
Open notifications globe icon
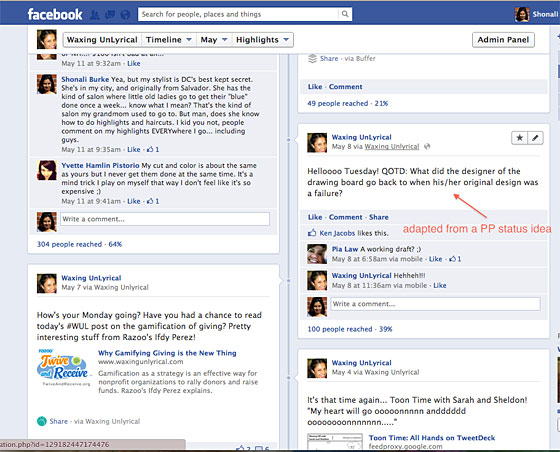(x=125, y=15)
